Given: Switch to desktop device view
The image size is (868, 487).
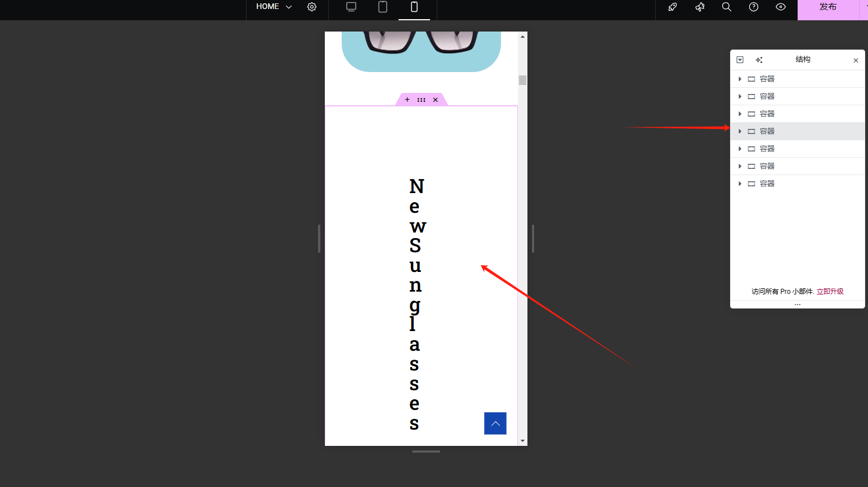Looking at the screenshot, I should 351,7.
